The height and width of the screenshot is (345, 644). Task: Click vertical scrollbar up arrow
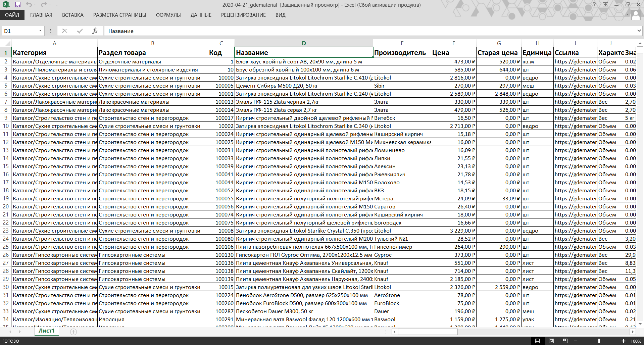coord(640,43)
